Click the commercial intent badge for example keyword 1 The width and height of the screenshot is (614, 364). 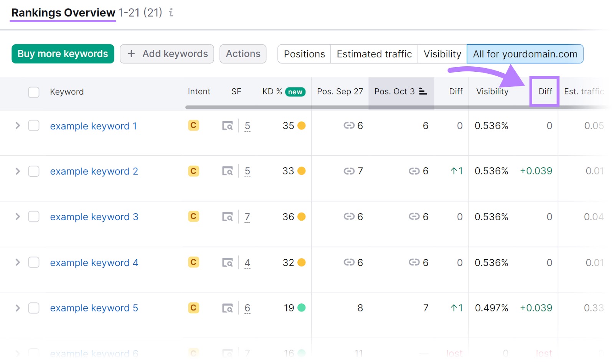[193, 125]
